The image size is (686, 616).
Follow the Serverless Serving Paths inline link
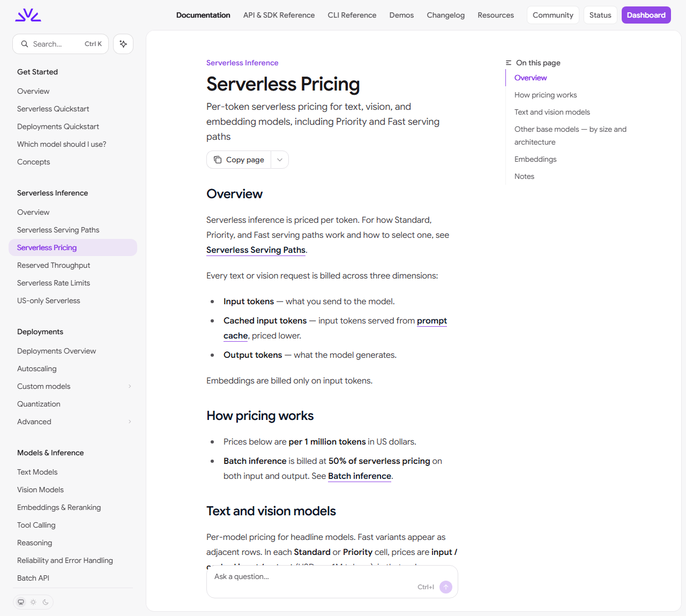pyautogui.click(x=256, y=250)
